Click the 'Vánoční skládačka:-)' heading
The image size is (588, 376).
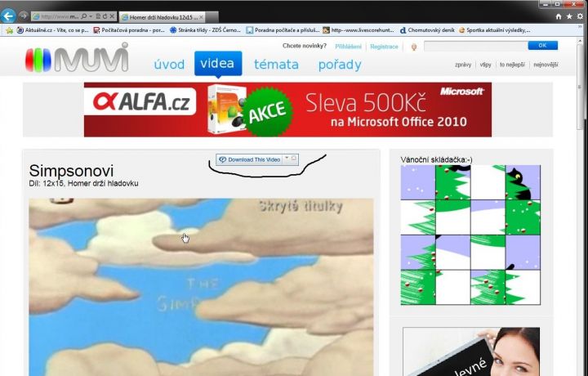coord(436,160)
